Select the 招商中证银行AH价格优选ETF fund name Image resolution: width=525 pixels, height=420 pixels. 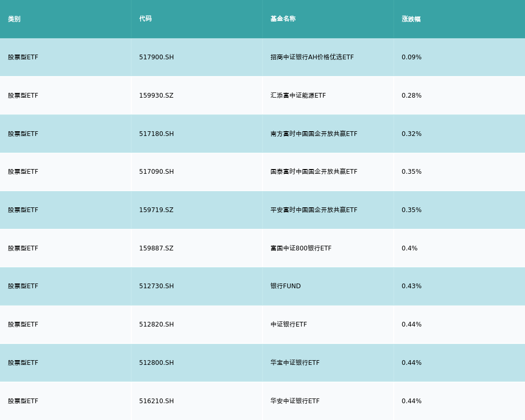[312, 57]
